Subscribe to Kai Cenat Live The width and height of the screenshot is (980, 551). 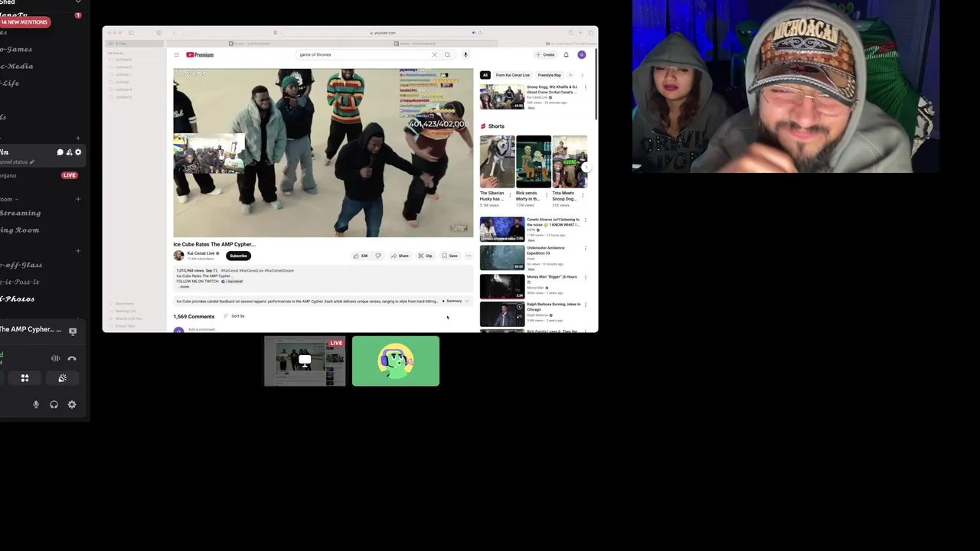(x=238, y=256)
